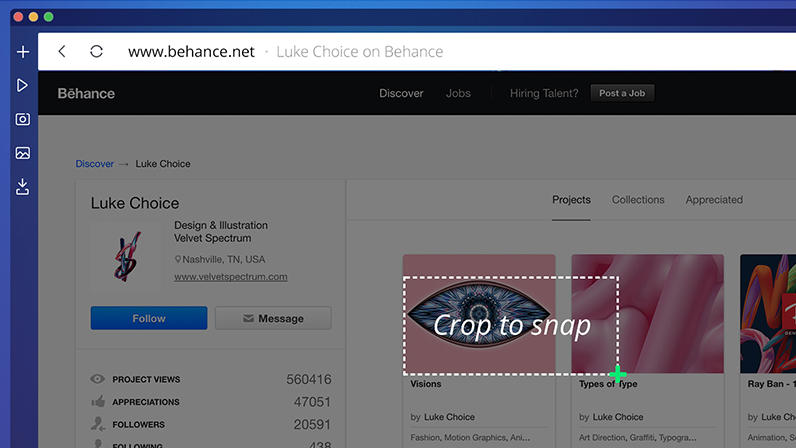Select the camera snapshot icon
Viewport: 796px width, 448px height.
pyautogui.click(x=22, y=119)
